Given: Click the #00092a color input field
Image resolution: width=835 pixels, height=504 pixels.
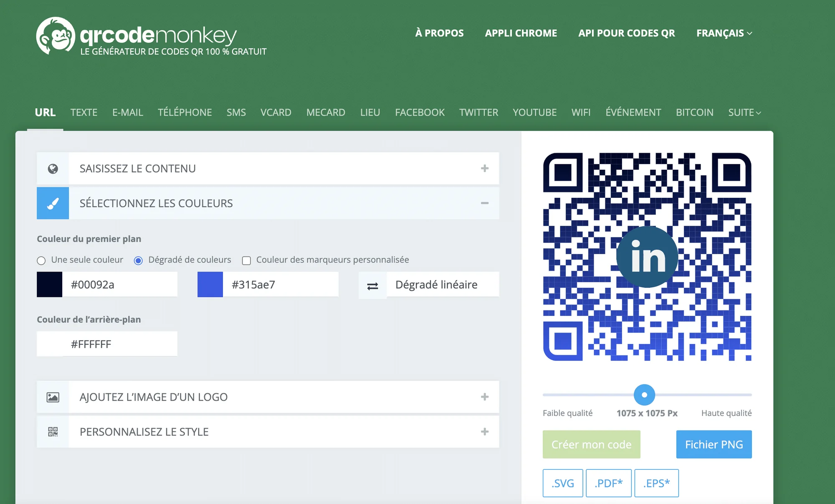Looking at the screenshot, I should coord(120,285).
